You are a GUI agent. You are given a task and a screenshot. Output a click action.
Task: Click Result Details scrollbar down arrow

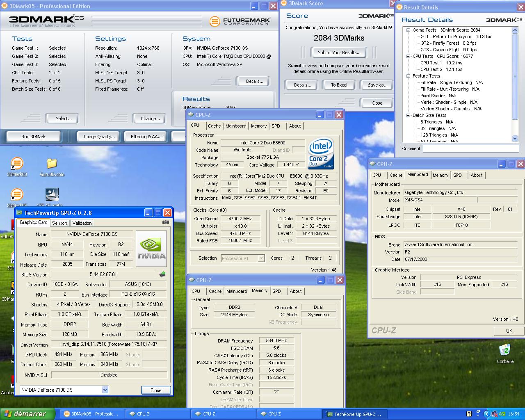515,139
